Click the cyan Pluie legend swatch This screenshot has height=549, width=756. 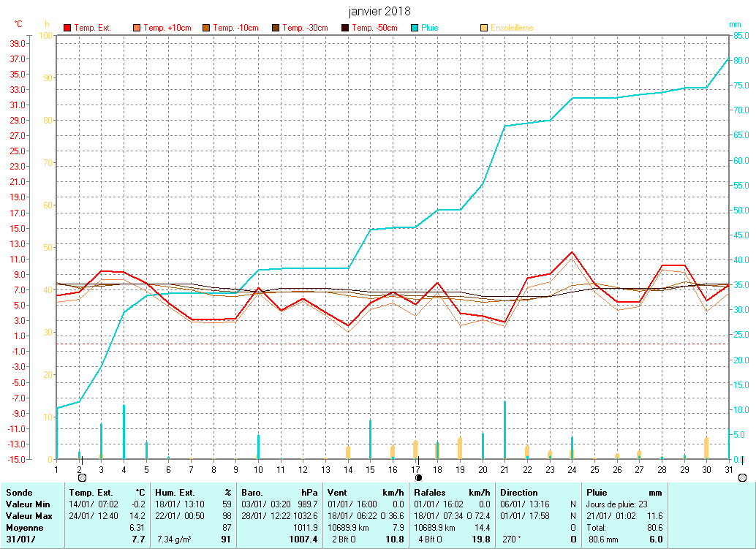pos(415,28)
